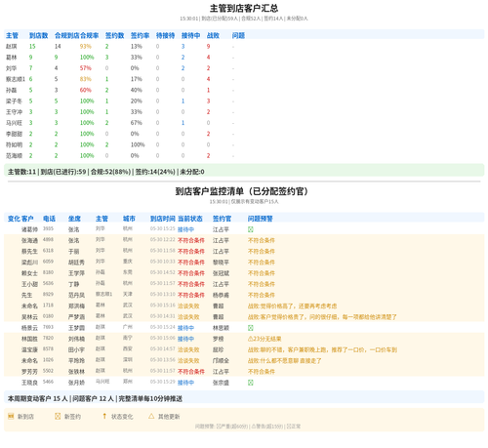Screen dimensions: 488x448
Task: Click the title 主管到店客户汇总
Action: tap(244, 8)
